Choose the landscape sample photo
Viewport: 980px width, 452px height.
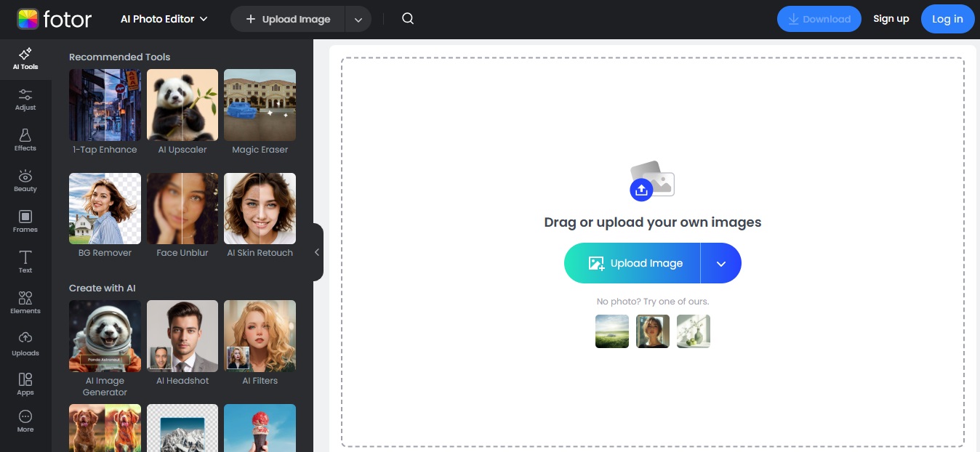point(612,331)
